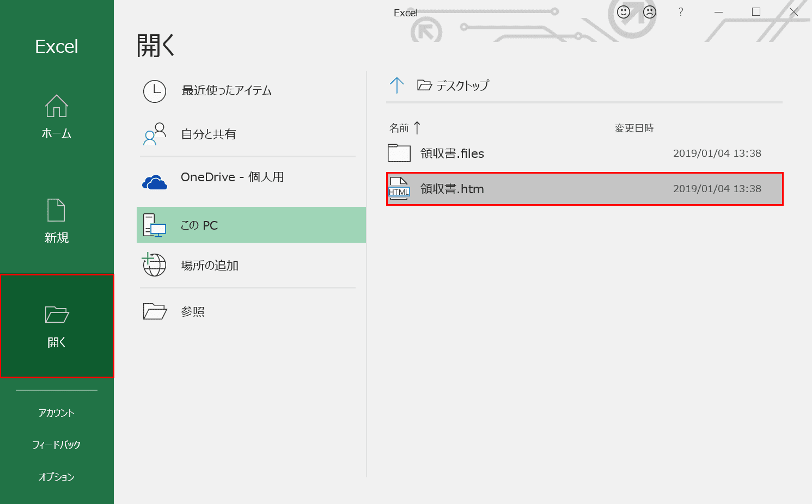Open アカウント settings
The height and width of the screenshot is (504, 812).
pyautogui.click(x=57, y=413)
